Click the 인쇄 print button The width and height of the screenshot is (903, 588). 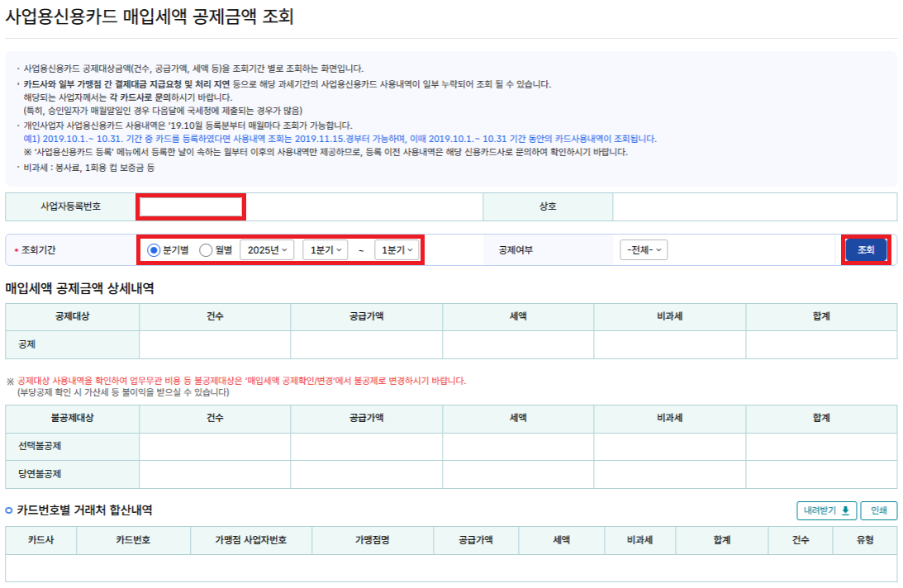point(878,510)
